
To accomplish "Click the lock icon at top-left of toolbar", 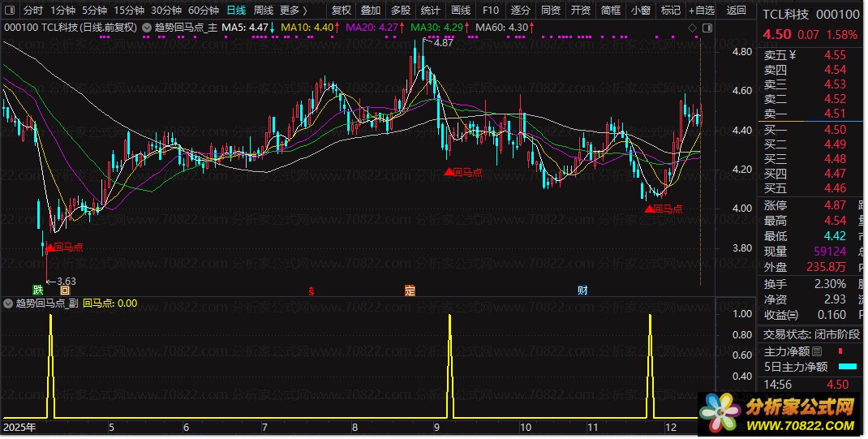I will [x=9, y=11].
